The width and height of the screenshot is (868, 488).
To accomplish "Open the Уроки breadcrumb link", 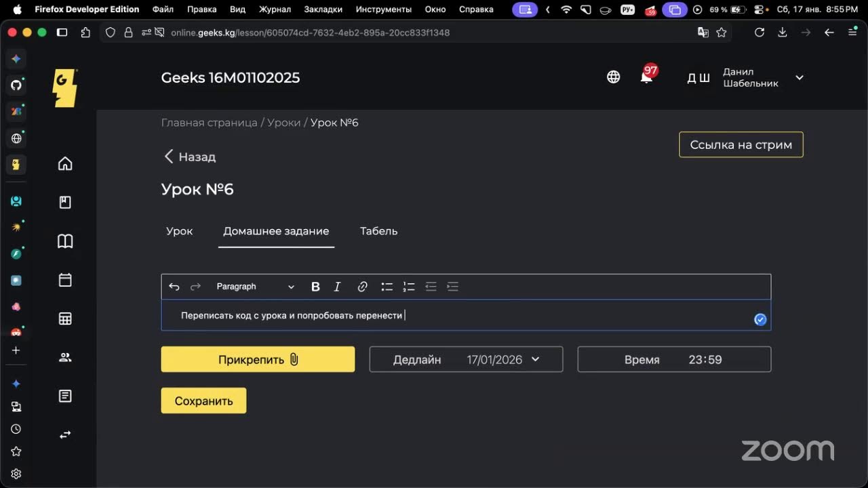I will 284,123.
